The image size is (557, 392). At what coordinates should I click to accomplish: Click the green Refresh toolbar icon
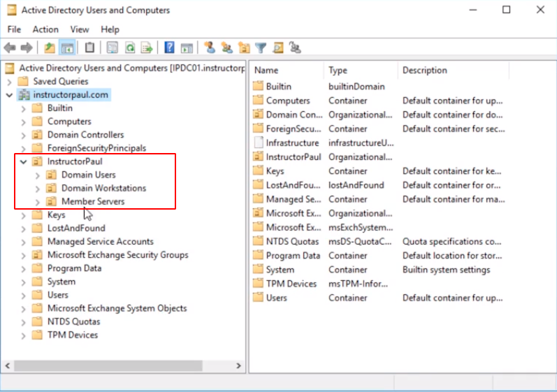130,48
